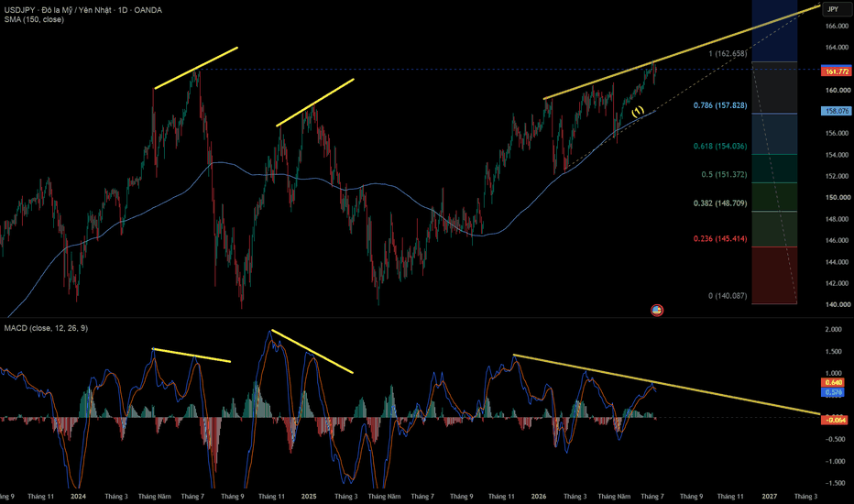Click the 156.000 price axis label
Screen dimensions: 854x504
pos(838,133)
